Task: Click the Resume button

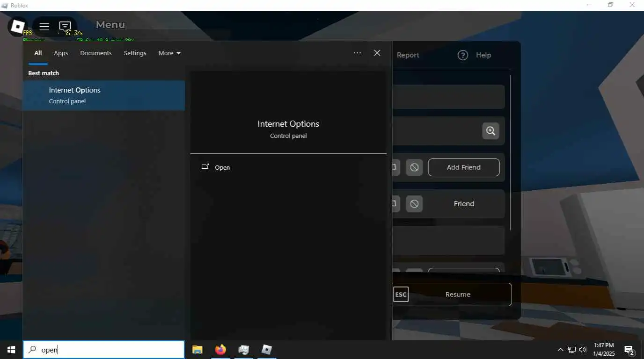Action: [x=458, y=294]
